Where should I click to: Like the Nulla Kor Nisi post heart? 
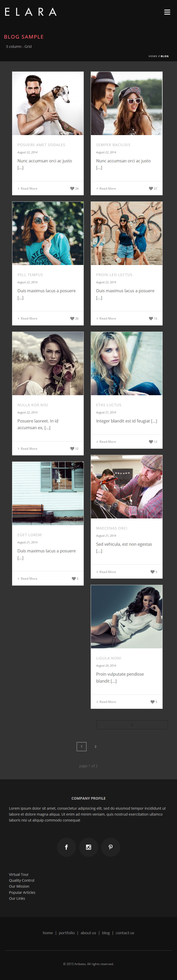[72, 448]
